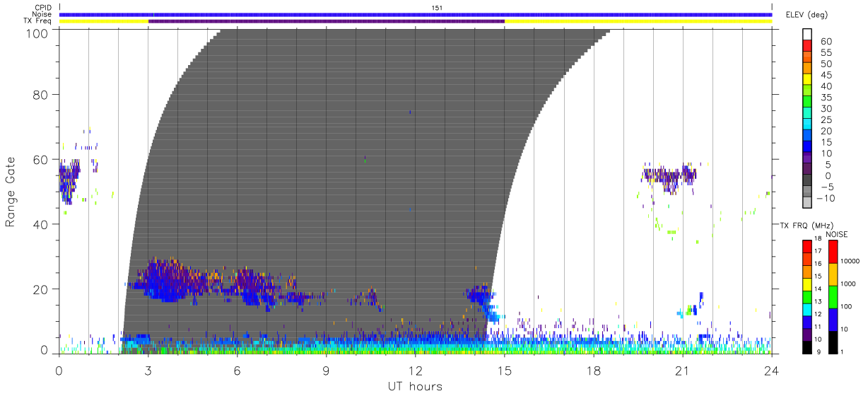
Task: Click x-axis tick label 21
Action: click(x=682, y=370)
